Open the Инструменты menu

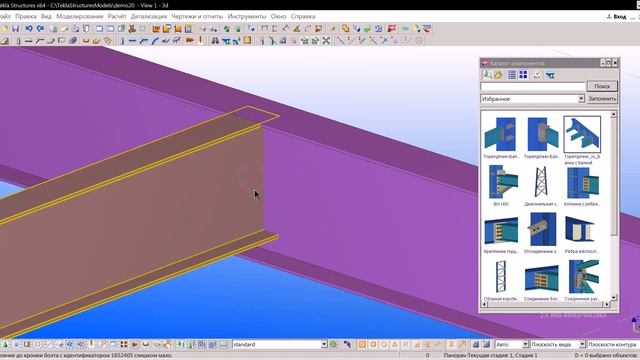coord(247,16)
